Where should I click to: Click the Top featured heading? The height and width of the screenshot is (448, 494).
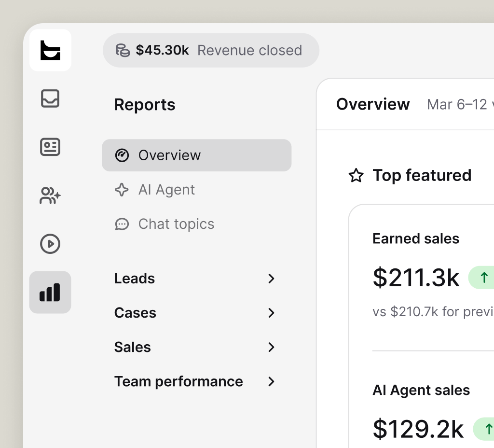[x=422, y=176]
